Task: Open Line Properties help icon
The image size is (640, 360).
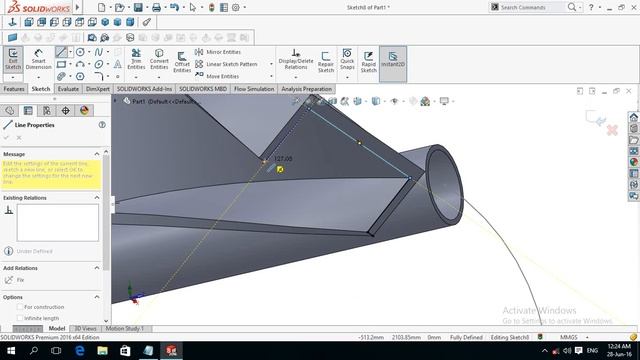Action: (x=102, y=125)
